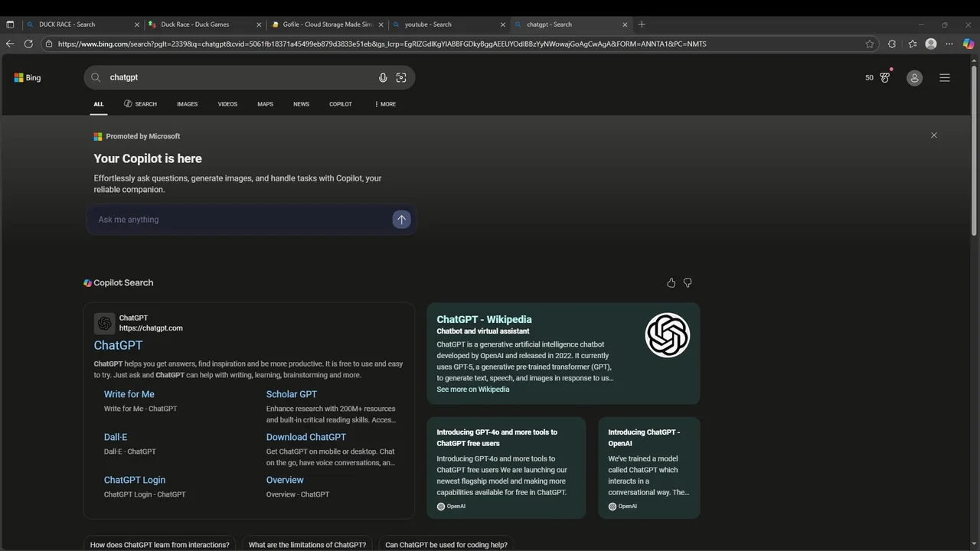Image resolution: width=980 pixels, height=551 pixels.
Task: Open favorites list in toolbar
Action: [913, 44]
